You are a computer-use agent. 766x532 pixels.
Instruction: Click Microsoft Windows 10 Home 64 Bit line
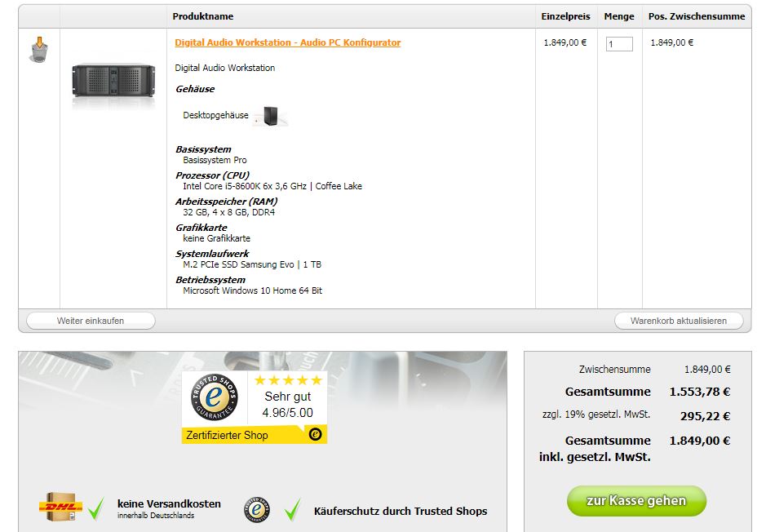pyautogui.click(x=252, y=290)
